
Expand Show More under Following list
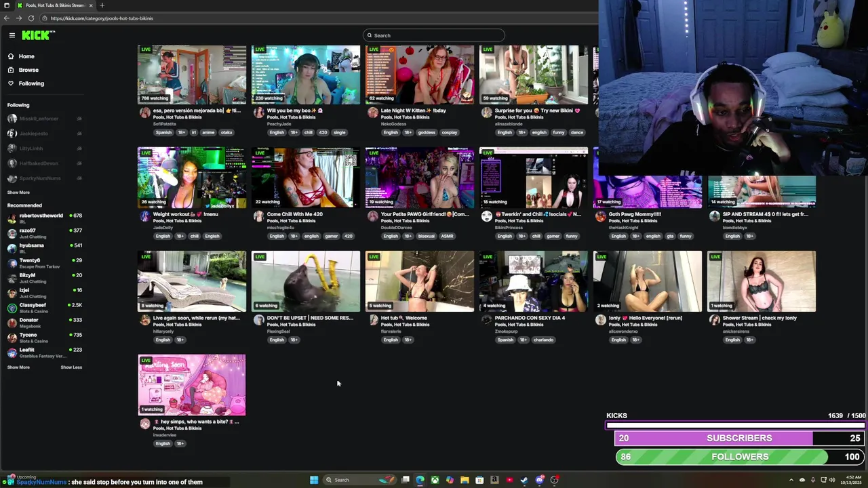pos(18,192)
